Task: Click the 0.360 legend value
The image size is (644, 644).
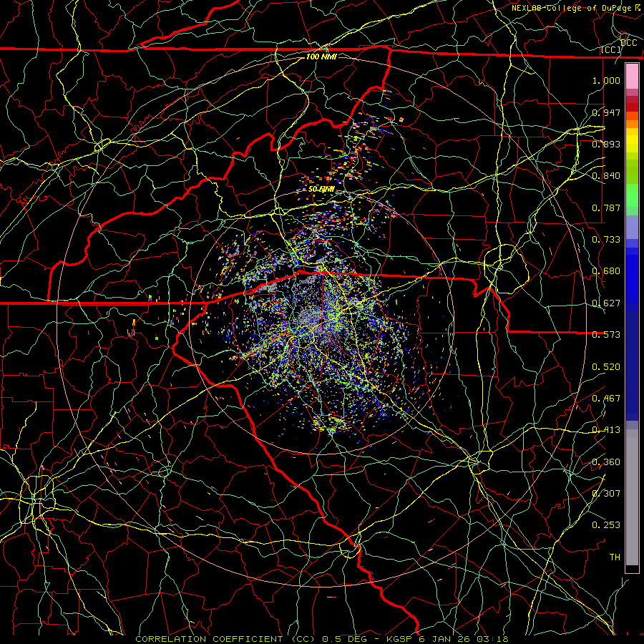Action: [x=606, y=462]
